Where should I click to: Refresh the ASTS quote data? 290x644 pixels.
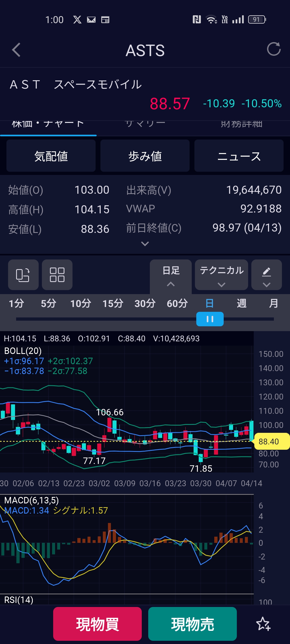tap(273, 49)
